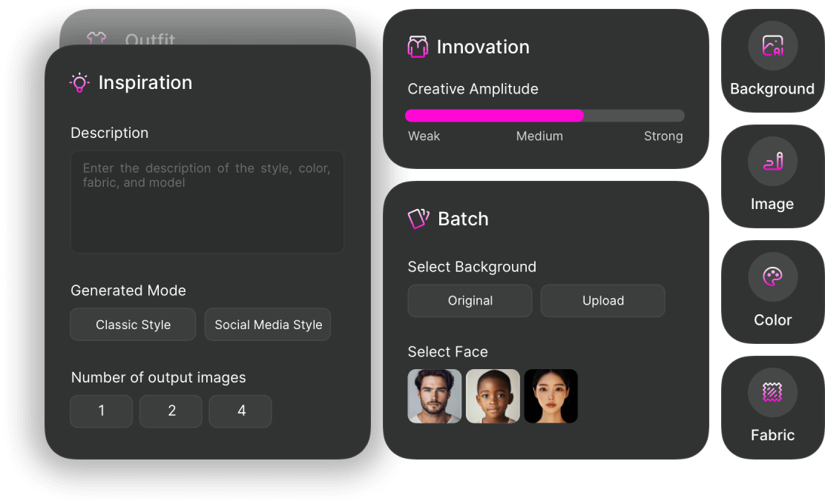The image size is (825, 504).
Task: Pick the woman with dark hair face
Action: (x=551, y=397)
